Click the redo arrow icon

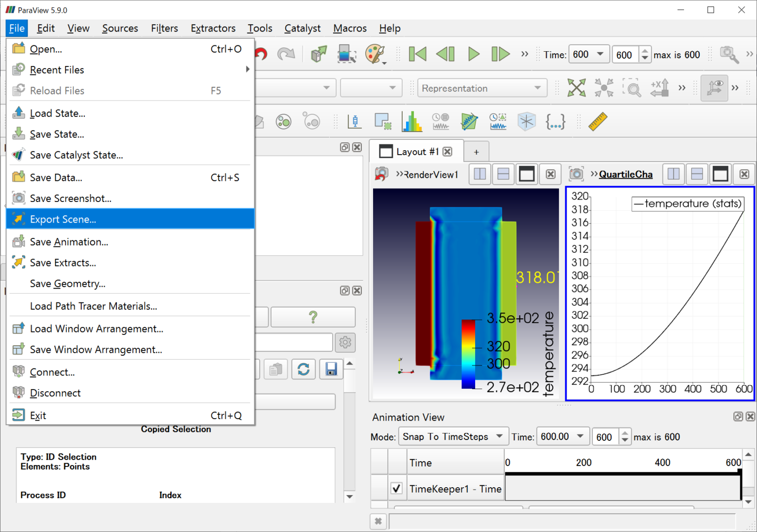[x=286, y=54]
